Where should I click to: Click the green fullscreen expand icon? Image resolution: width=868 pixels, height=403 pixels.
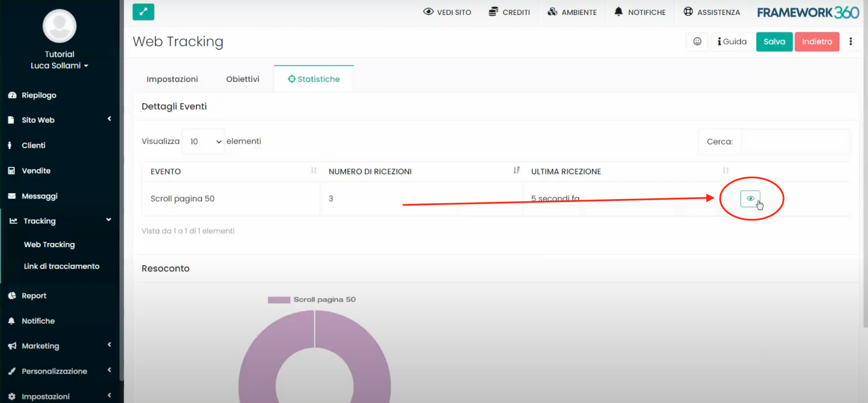coord(143,12)
